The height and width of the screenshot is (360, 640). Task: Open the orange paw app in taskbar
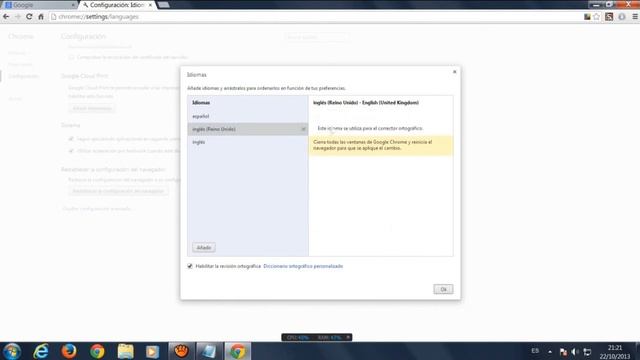click(x=181, y=351)
